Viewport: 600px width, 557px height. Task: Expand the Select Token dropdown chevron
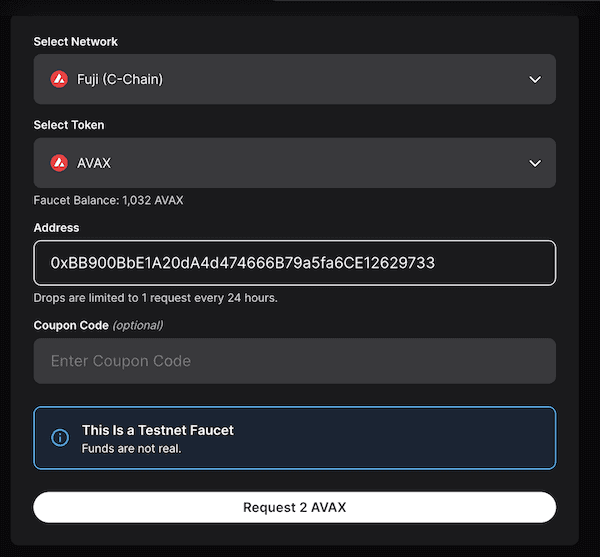tap(535, 163)
